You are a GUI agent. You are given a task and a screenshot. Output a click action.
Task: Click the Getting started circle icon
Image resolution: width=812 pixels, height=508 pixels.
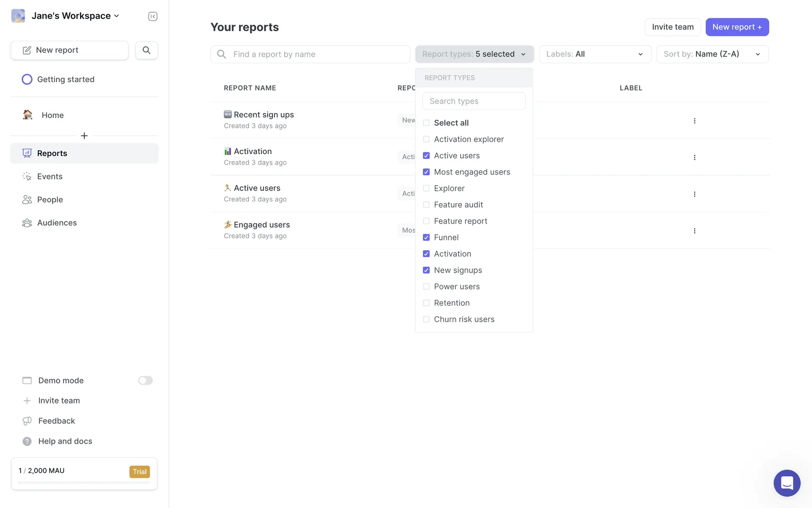click(27, 80)
